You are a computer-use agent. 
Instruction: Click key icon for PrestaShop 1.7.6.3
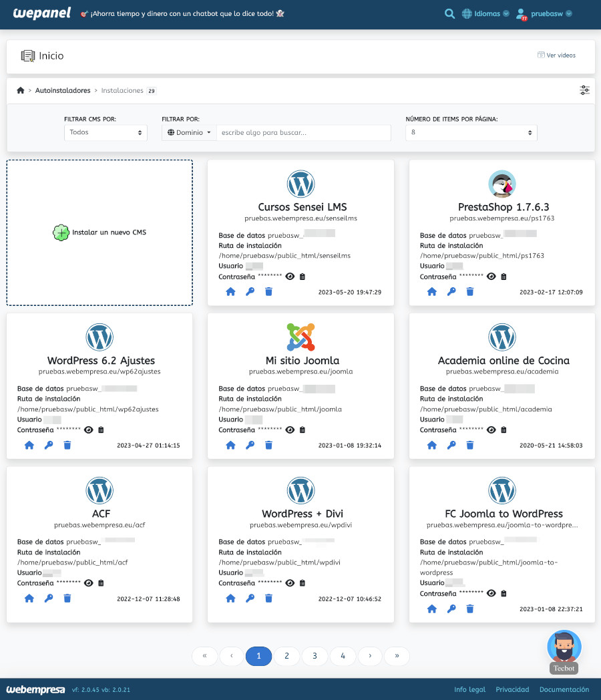451,292
